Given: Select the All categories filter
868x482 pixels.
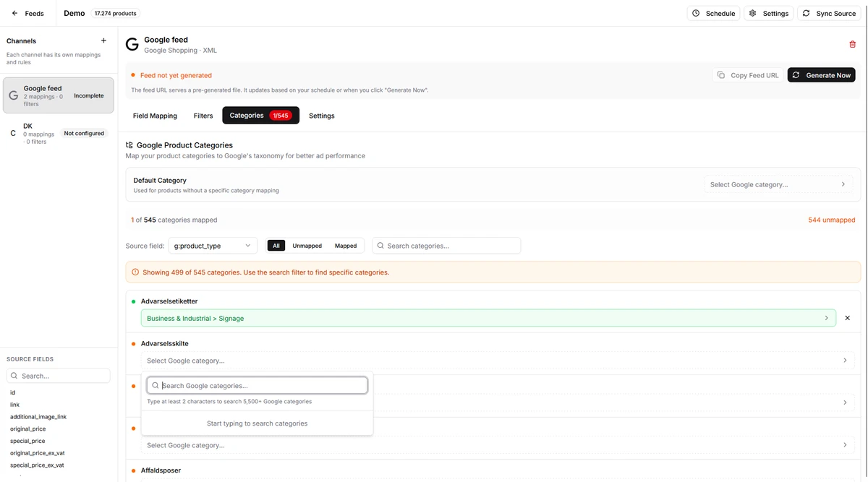Looking at the screenshot, I should [x=276, y=246].
